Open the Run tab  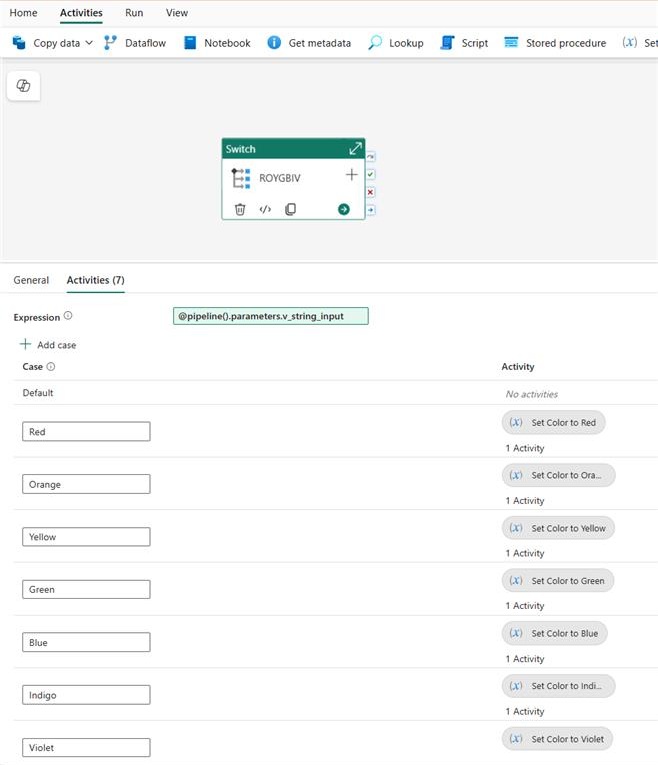coord(134,13)
